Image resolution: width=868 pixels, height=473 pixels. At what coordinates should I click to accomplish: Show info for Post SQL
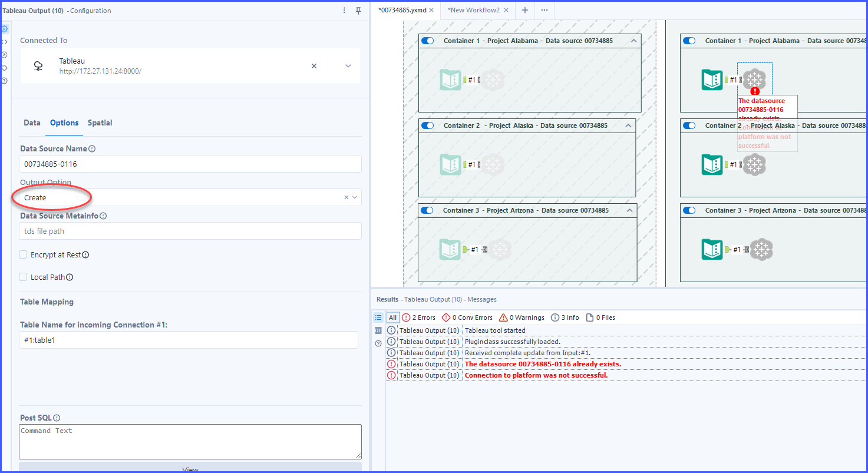point(57,418)
